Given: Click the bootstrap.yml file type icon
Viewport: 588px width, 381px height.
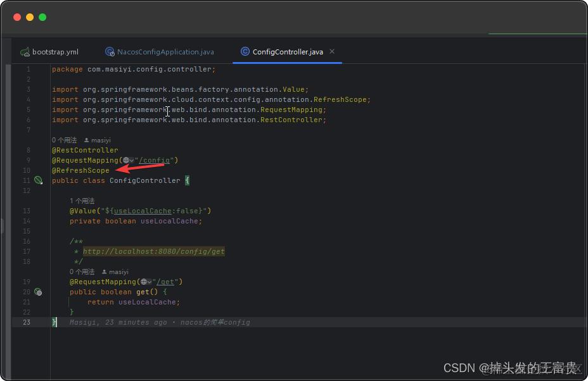Looking at the screenshot, I should [x=25, y=52].
